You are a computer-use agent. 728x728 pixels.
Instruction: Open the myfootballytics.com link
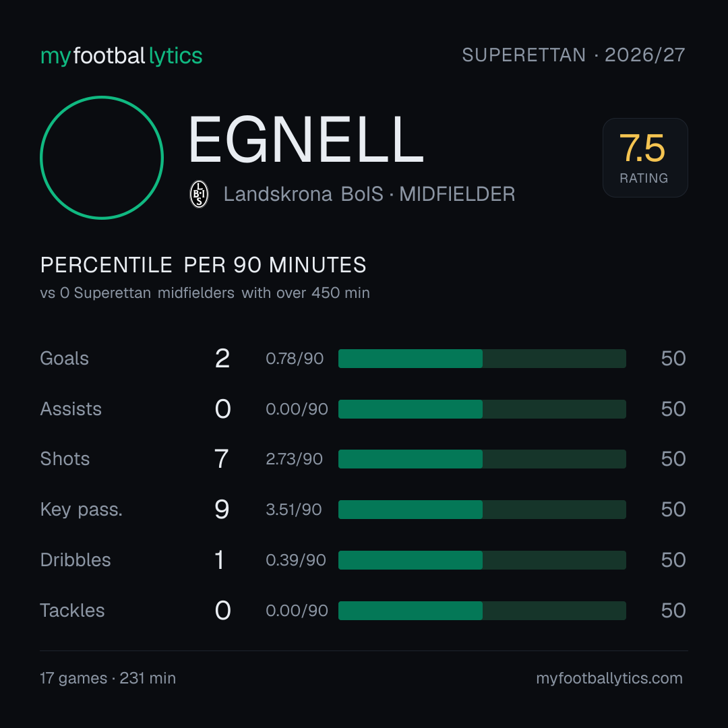pyautogui.click(x=609, y=678)
